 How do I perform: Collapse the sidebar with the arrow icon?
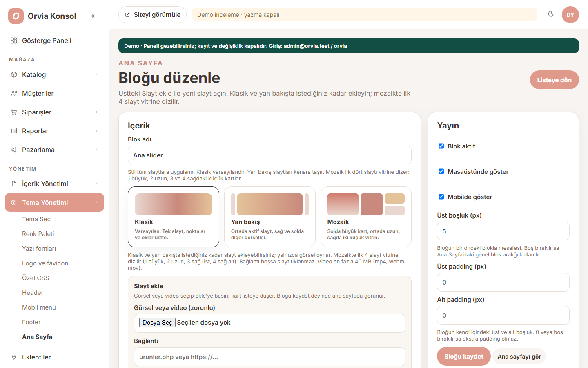click(x=93, y=16)
